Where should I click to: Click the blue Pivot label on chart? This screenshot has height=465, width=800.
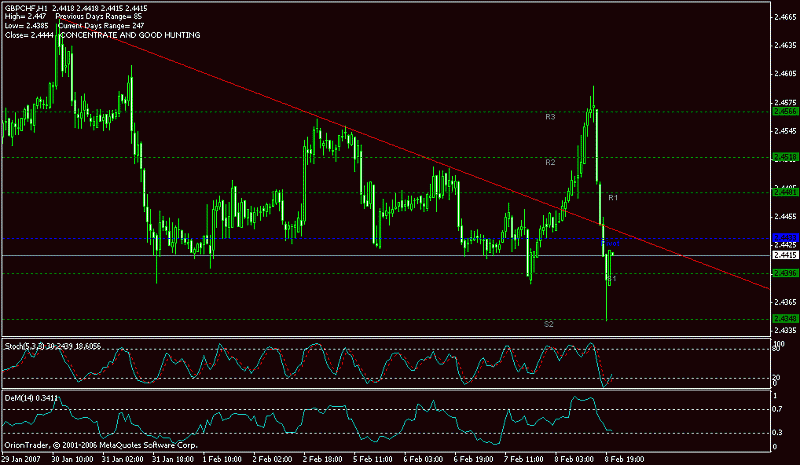[x=610, y=243]
